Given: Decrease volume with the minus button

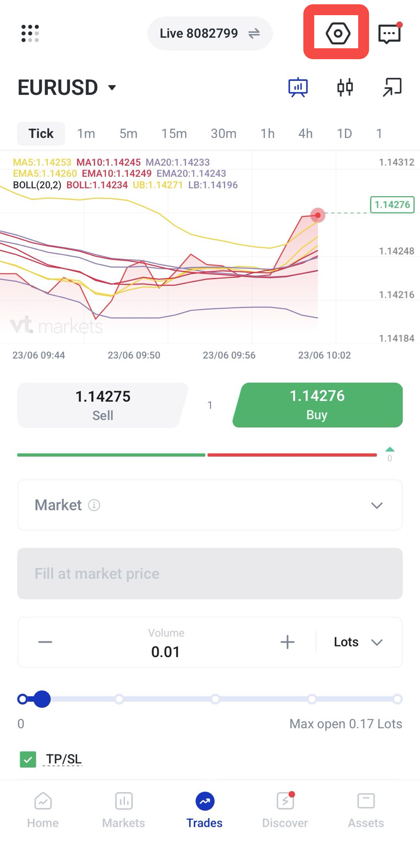Looking at the screenshot, I should 45,642.
